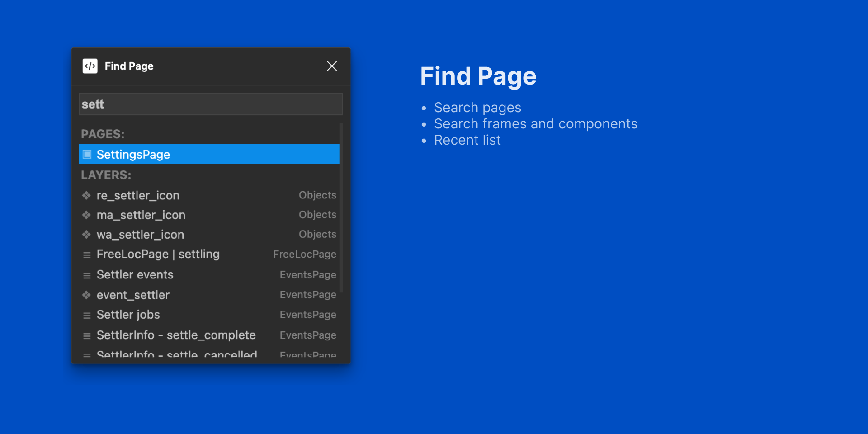The image size is (868, 434).
Task: Open 'SettlerInfo - settle_complete' result
Action: click(x=209, y=335)
